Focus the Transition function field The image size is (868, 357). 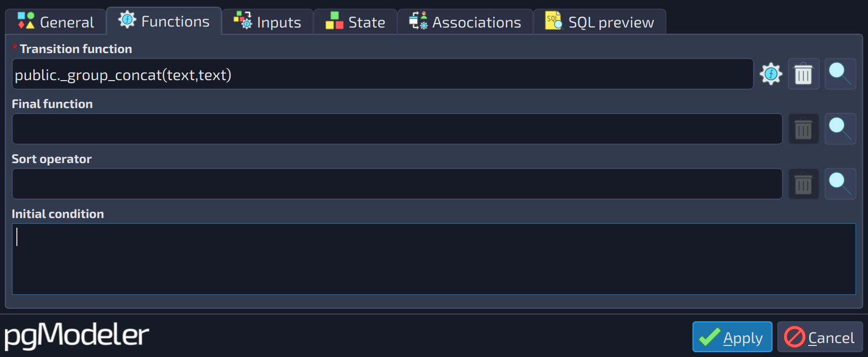(382, 74)
